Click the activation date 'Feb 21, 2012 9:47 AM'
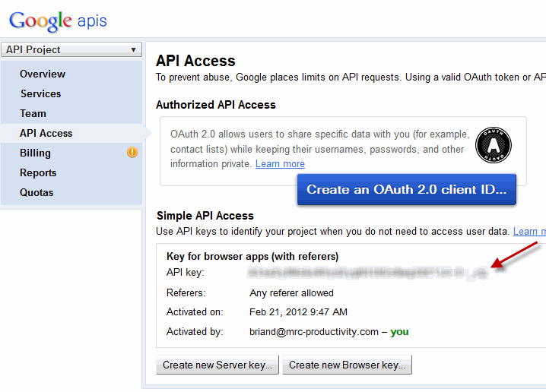Viewport: 546px width, 392px height. [x=298, y=312]
